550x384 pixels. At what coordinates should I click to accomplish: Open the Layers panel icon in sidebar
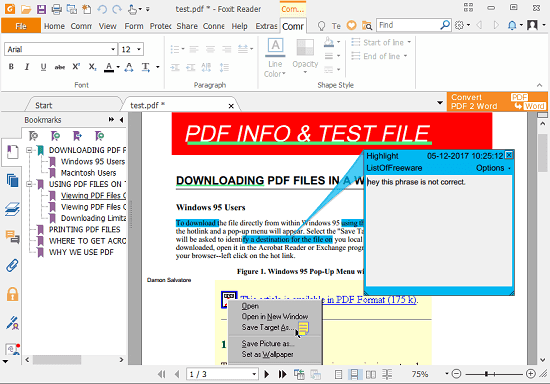coord(13,209)
